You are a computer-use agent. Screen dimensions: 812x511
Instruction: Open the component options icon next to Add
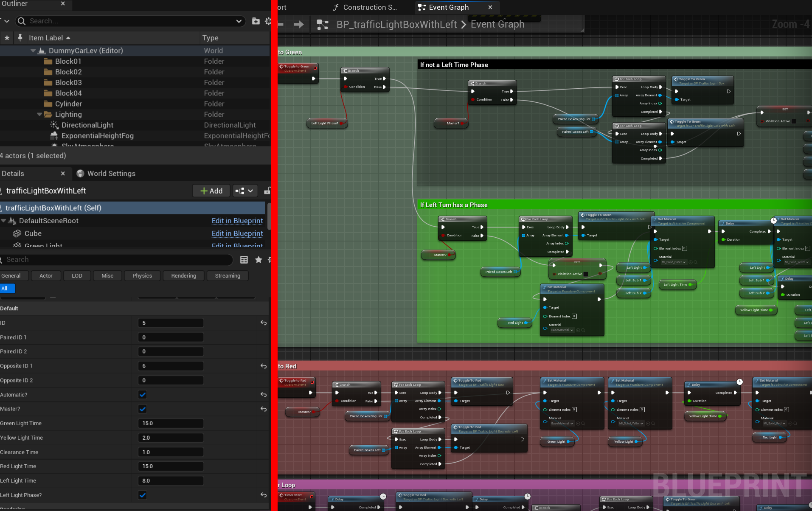245,191
